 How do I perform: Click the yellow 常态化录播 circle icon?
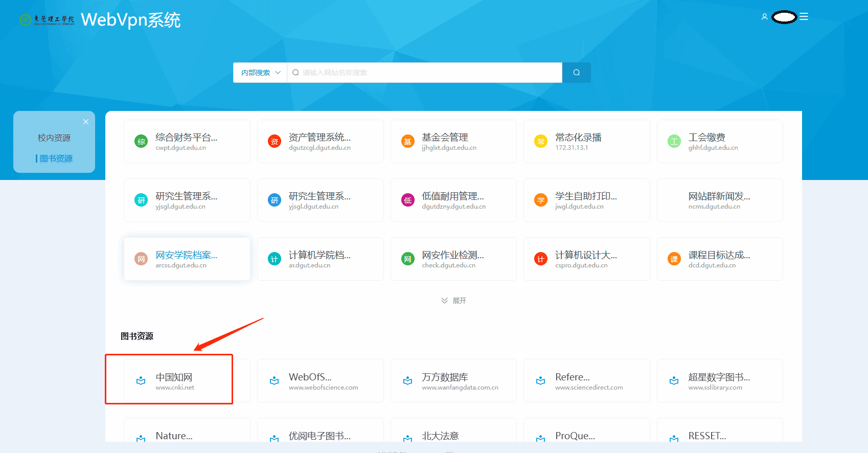tap(541, 142)
